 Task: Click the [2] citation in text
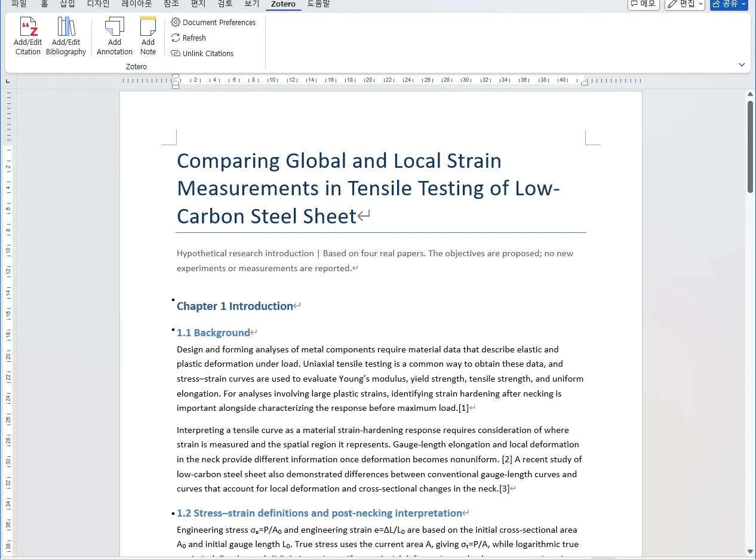click(x=507, y=459)
